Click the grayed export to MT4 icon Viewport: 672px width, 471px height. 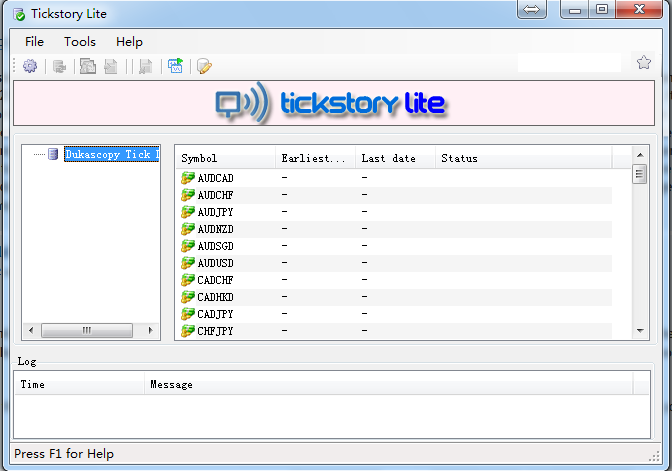[88, 66]
